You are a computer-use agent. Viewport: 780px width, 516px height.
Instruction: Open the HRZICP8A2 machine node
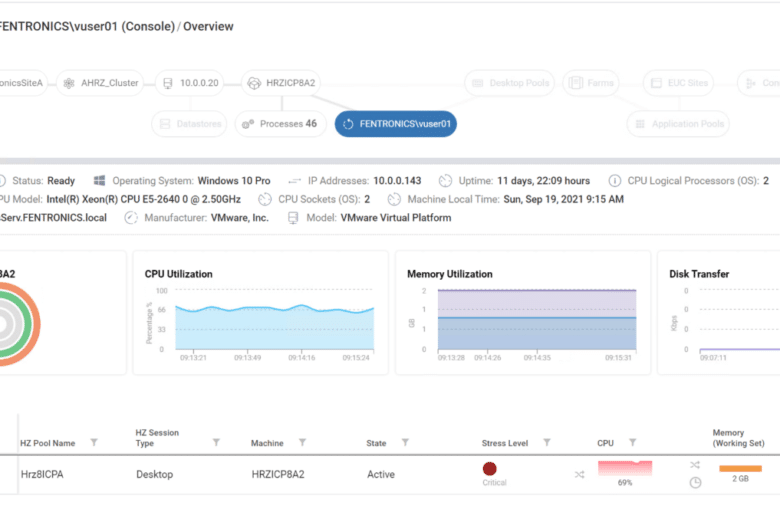tap(281, 83)
